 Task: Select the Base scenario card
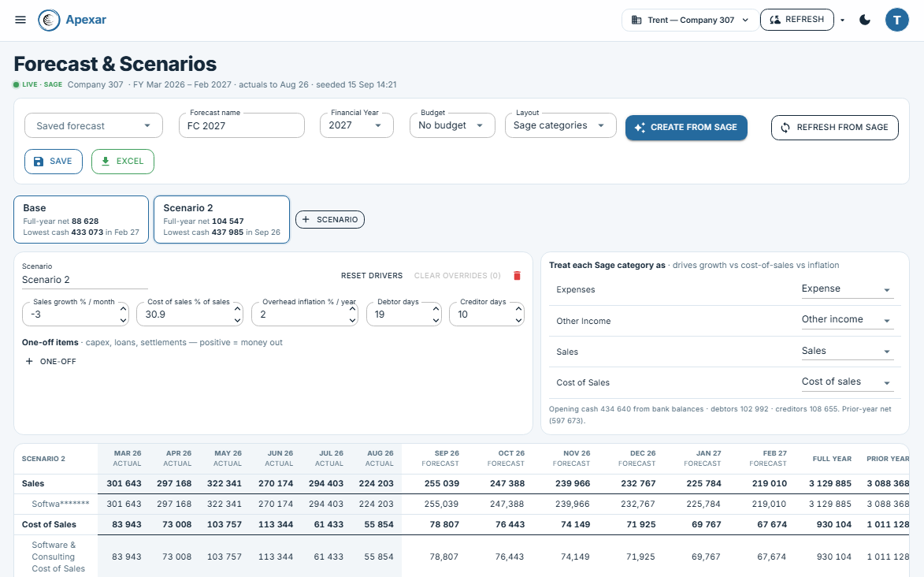coord(81,219)
